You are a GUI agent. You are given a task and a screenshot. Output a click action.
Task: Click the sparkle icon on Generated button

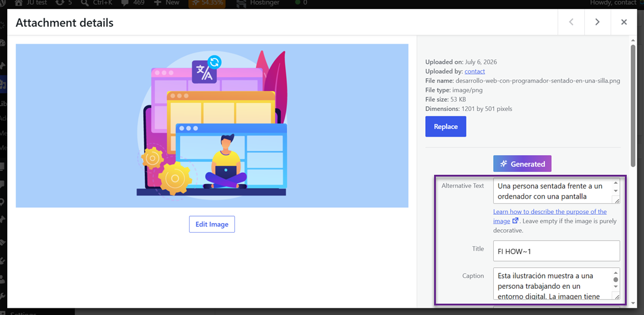pos(503,163)
